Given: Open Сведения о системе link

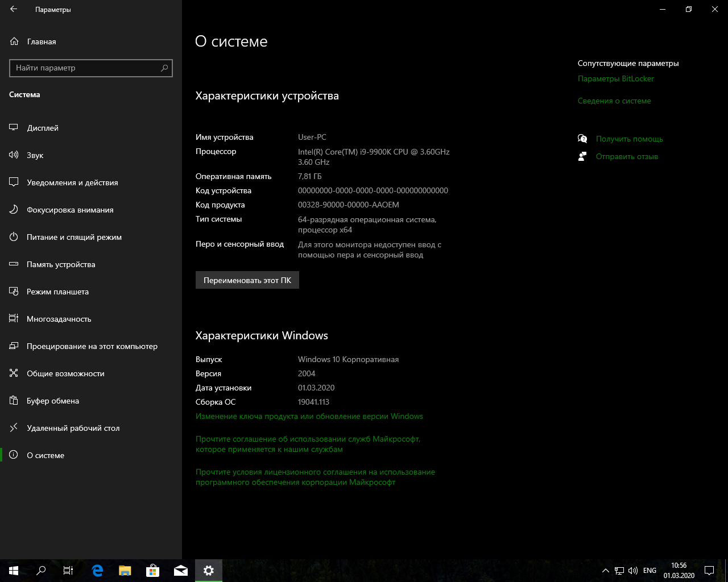Looking at the screenshot, I should pyautogui.click(x=614, y=101).
